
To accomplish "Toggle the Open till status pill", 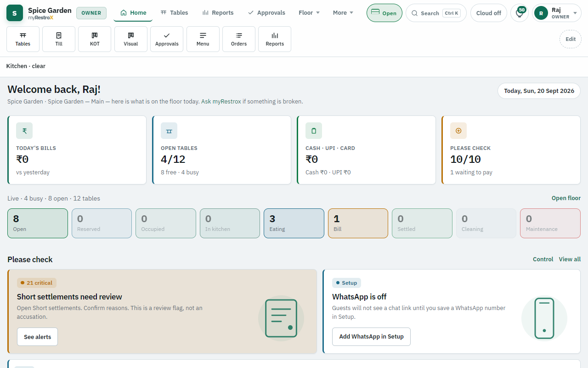I will pyautogui.click(x=384, y=13).
